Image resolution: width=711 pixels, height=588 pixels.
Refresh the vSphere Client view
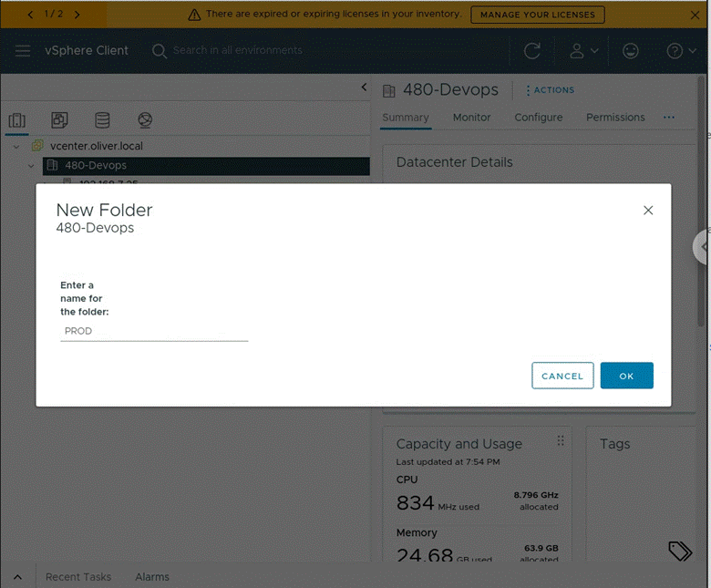click(x=532, y=51)
